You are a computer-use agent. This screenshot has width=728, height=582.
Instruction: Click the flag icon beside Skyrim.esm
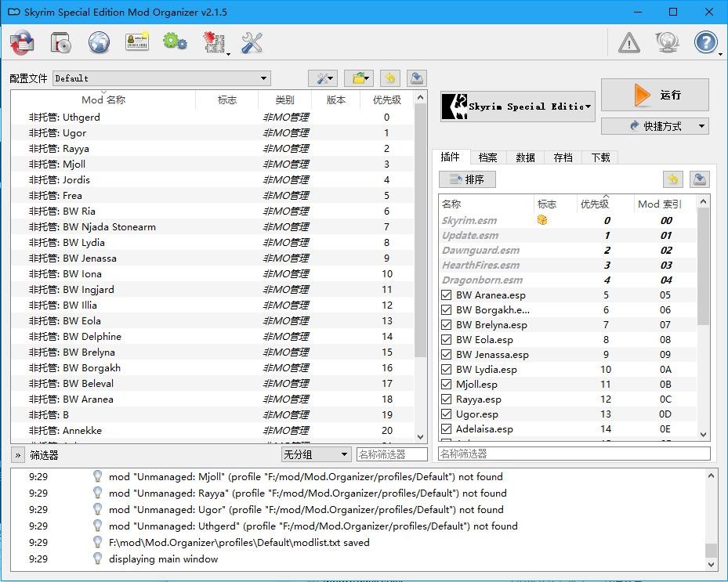pos(541,220)
